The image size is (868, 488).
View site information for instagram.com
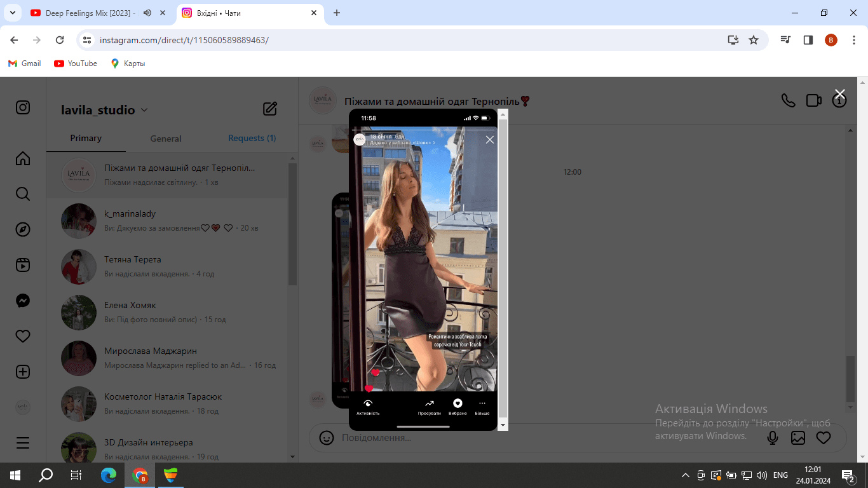(x=88, y=40)
